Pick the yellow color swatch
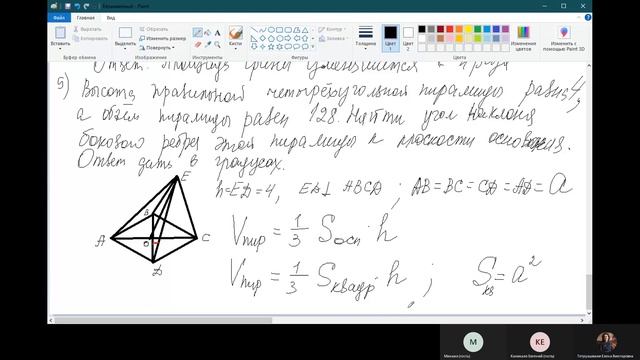The image size is (640, 360). [468, 29]
